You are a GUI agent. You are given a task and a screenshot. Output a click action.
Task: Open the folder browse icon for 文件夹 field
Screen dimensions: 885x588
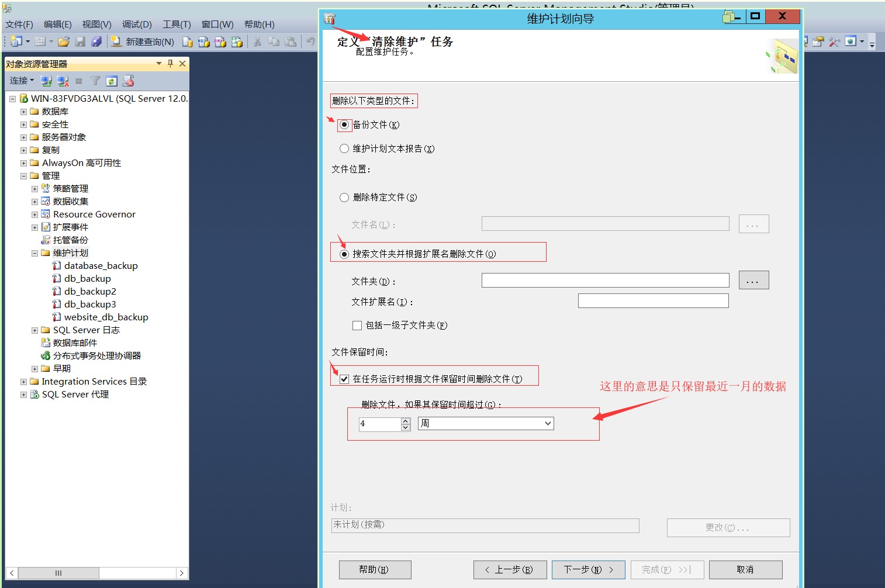point(753,280)
